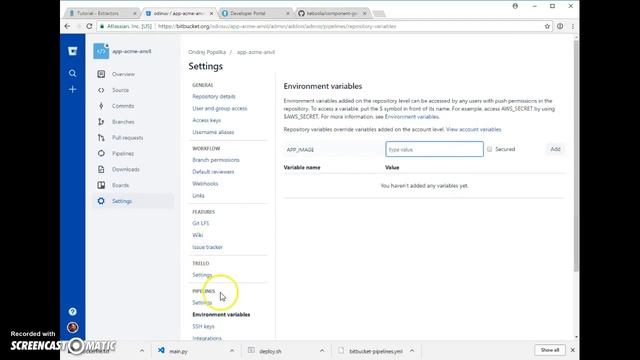
Task: Open the Chrome three-dot menu
Action: pyautogui.click(x=573, y=26)
